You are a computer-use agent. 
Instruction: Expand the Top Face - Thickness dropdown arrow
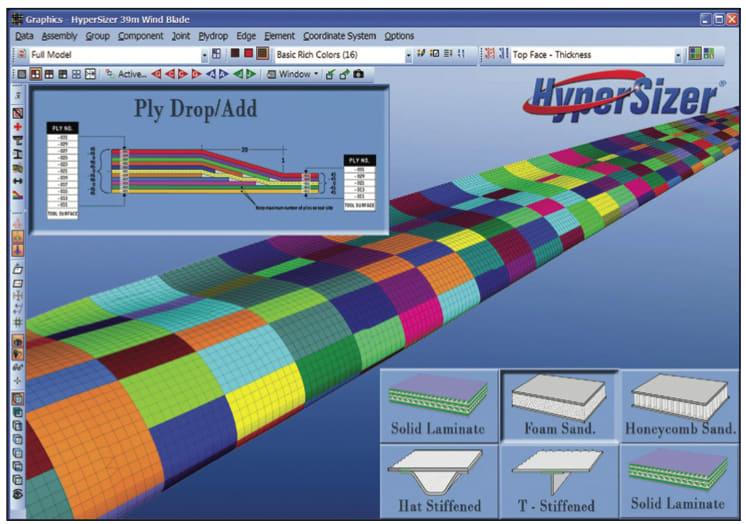click(x=678, y=55)
